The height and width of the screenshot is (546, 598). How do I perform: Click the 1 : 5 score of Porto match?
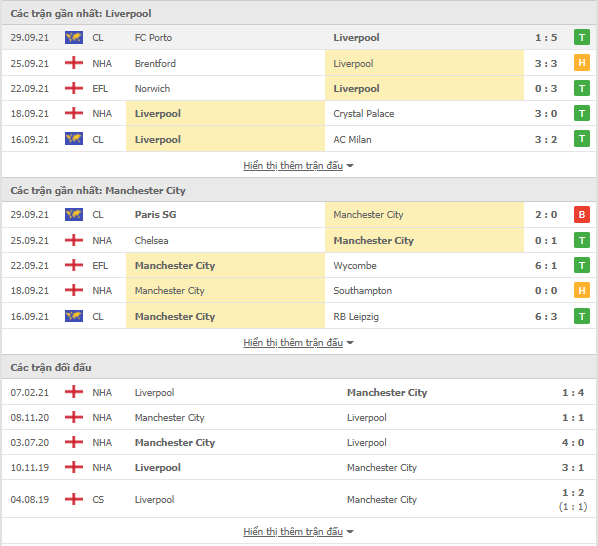[546, 37]
